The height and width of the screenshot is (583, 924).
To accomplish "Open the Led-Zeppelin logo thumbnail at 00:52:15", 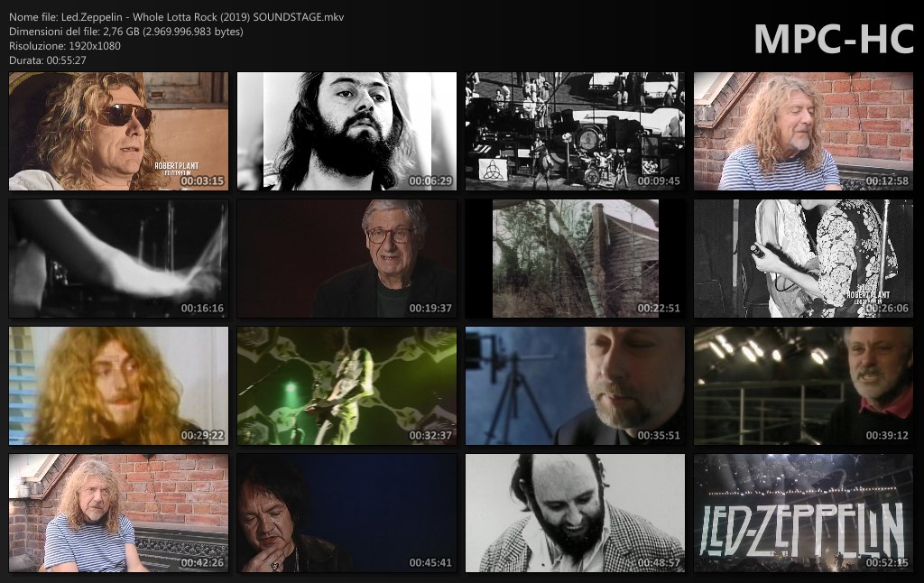I will coord(803,513).
